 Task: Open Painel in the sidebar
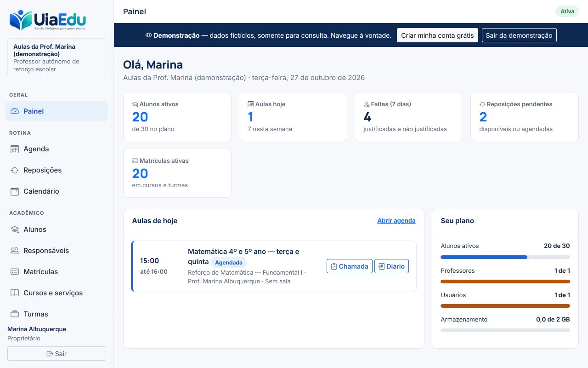point(57,111)
